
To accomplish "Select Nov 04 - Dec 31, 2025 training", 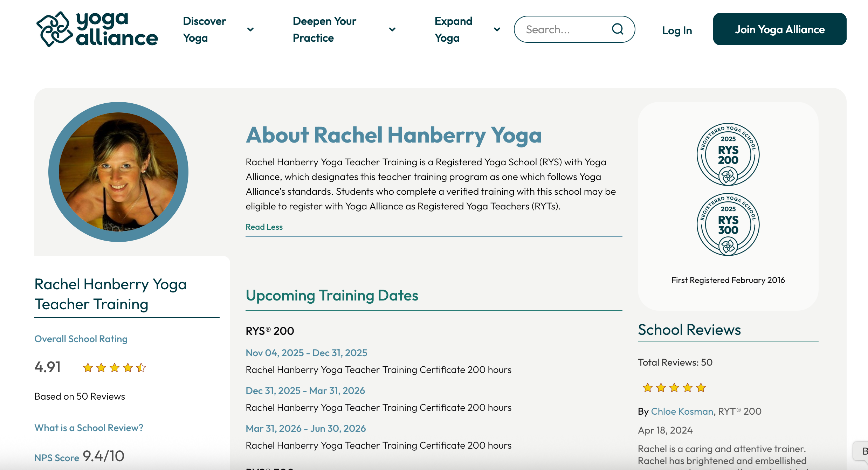I will (x=306, y=353).
